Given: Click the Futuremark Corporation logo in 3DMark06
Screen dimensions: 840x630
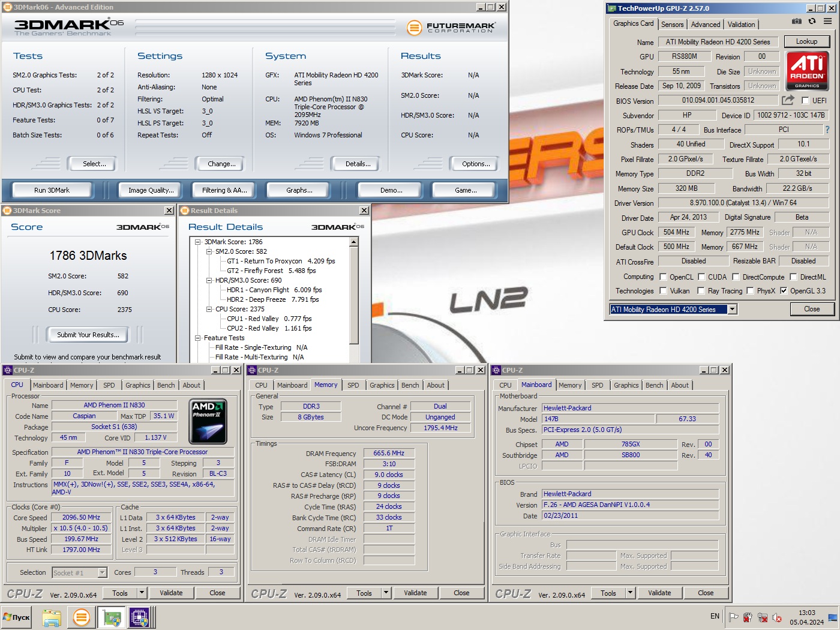Looking at the screenshot, I should click(451, 28).
